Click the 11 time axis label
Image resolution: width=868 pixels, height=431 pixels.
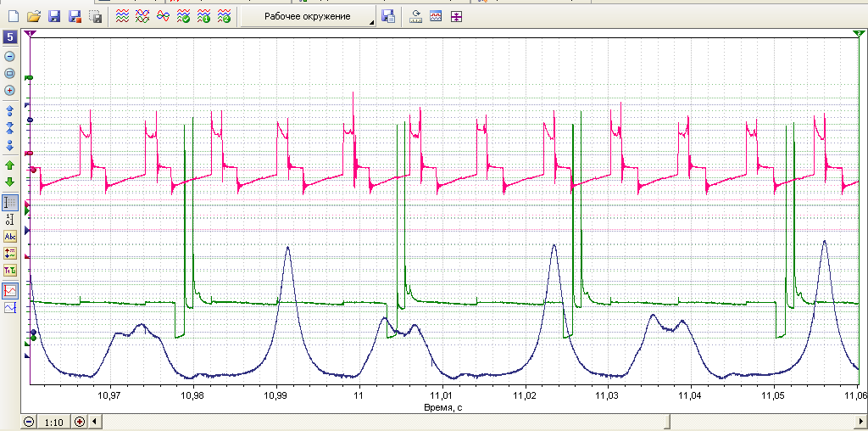coord(359,397)
